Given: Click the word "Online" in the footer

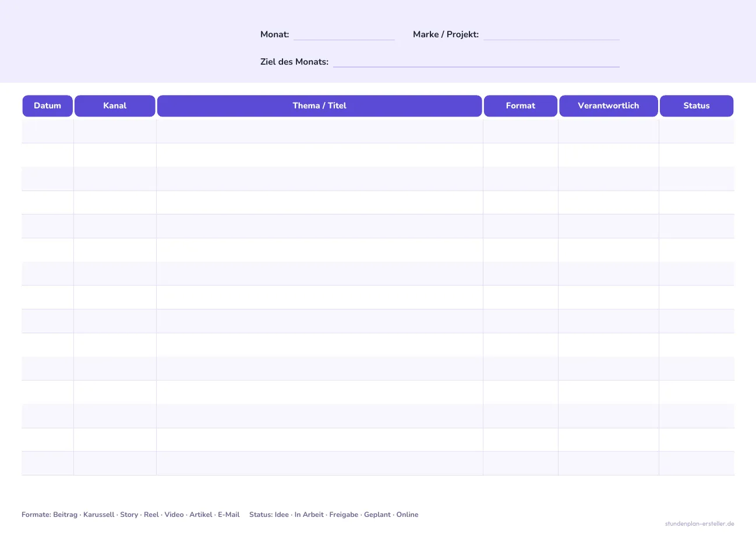Looking at the screenshot, I should point(408,515).
